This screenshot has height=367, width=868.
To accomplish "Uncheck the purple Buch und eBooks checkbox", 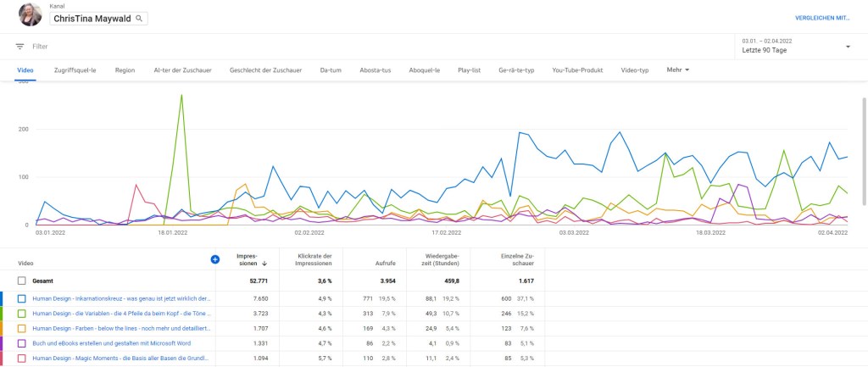I will pyautogui.click(x=22, y=344).
